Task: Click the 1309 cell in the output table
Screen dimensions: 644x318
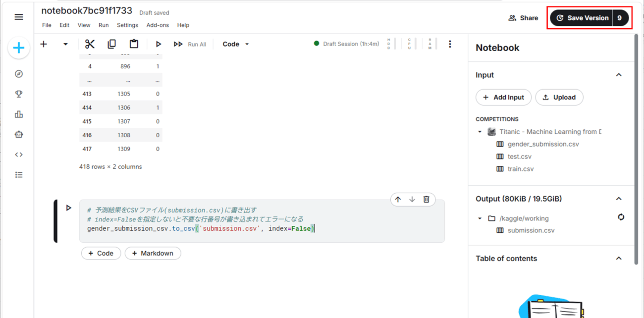Action: (124, 149)
